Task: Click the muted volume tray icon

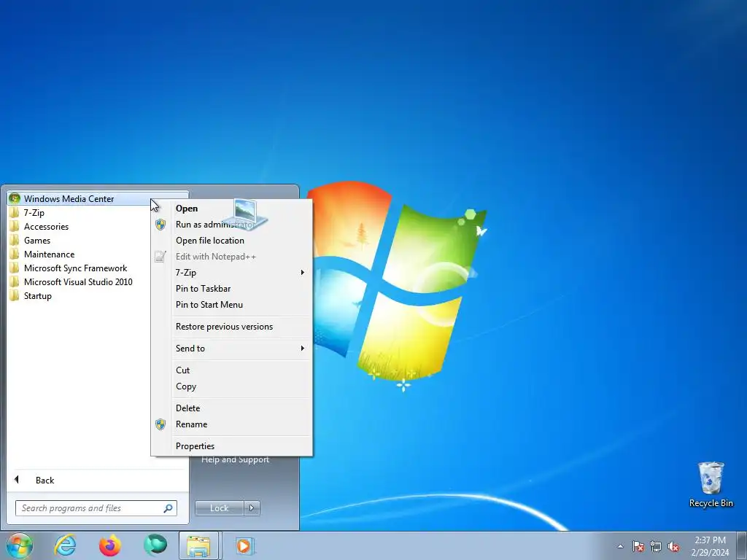Action: tap(673, 546)
